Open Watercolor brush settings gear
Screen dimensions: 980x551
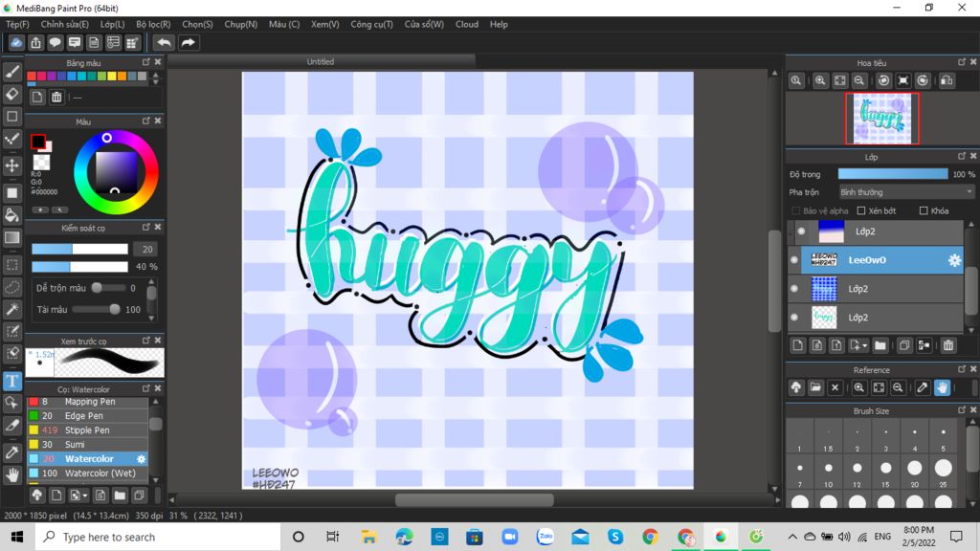click(x=142, y=458)
